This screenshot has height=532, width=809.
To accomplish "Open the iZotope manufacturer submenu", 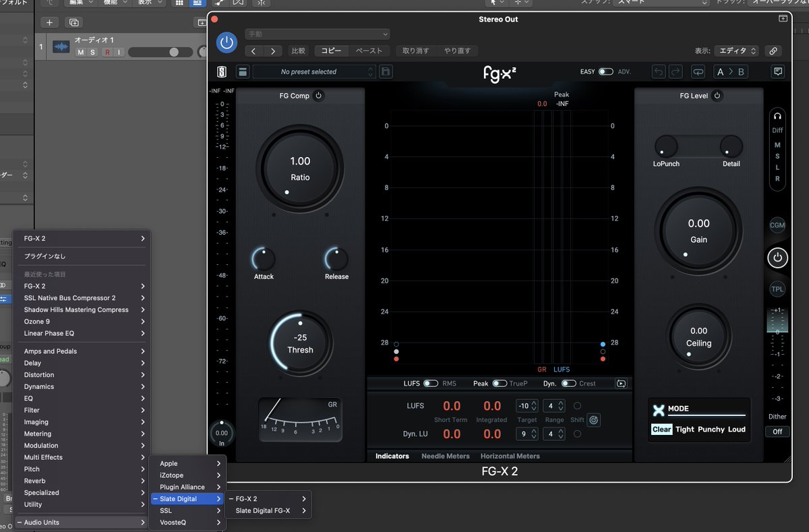I will [x=188, y=475].
